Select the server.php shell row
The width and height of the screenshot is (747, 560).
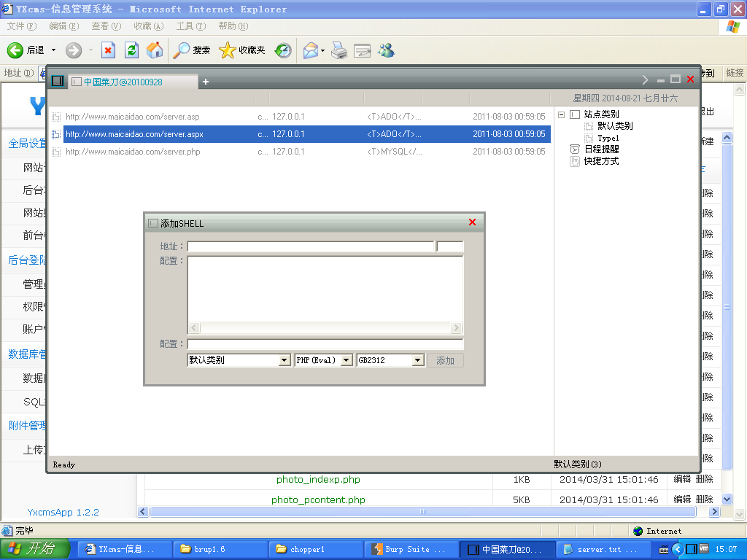300,152
